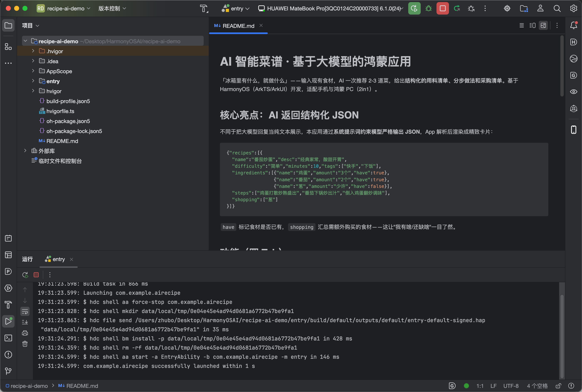Stop entry process in the Run panel toolbar
The height and width of the screenshot is (392, 582).
click(36, 275)
